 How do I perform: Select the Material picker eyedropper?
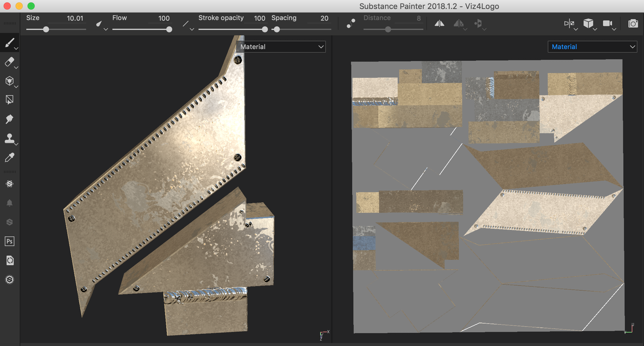9,157
